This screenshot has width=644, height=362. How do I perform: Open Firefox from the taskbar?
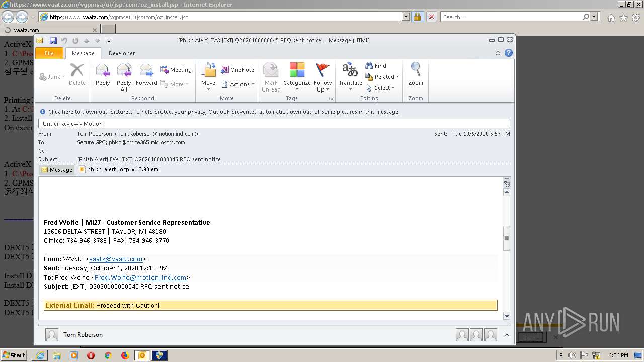point(125,355)
